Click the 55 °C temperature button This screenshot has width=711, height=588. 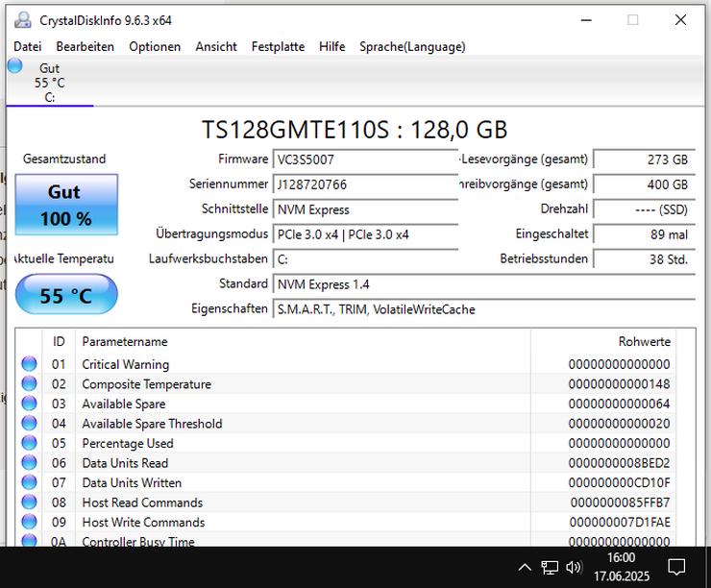pyautogui.click(x=66, y=295)
